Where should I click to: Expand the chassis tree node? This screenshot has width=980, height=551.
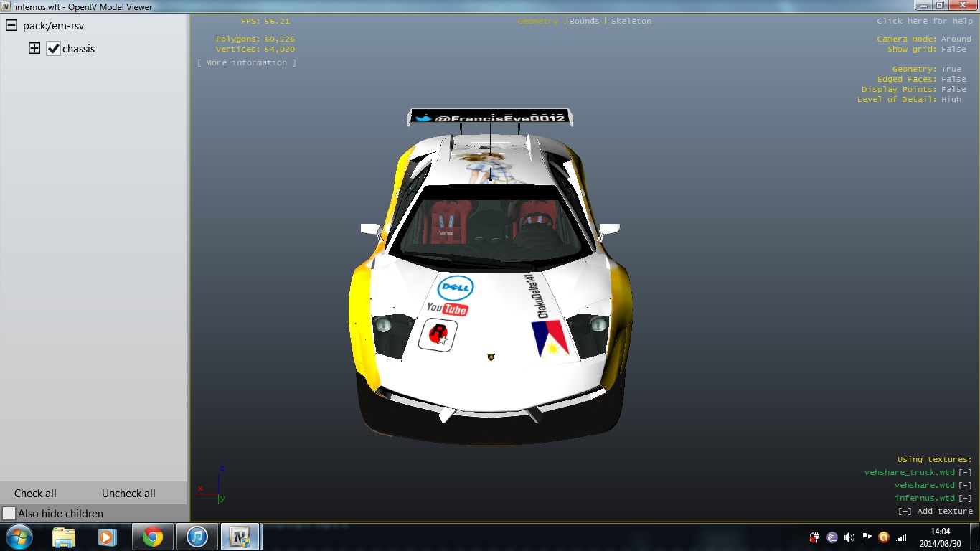coord(34,48)
